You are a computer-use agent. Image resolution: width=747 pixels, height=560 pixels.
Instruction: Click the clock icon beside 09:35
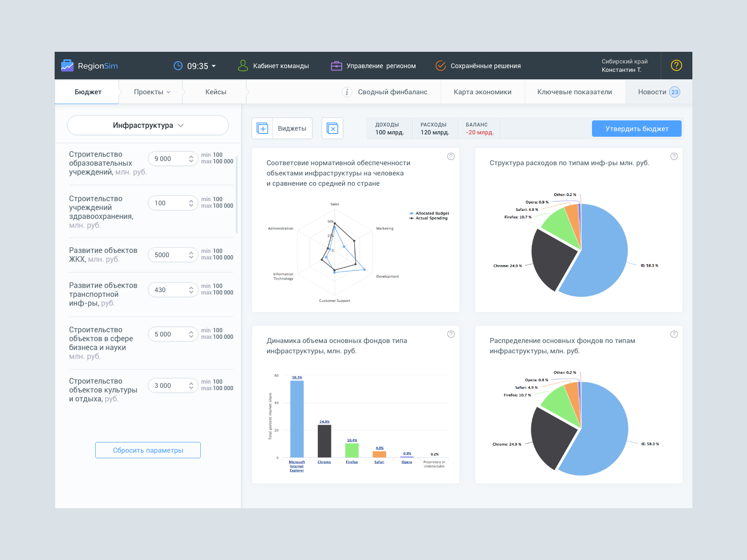[x=178, y=66]
